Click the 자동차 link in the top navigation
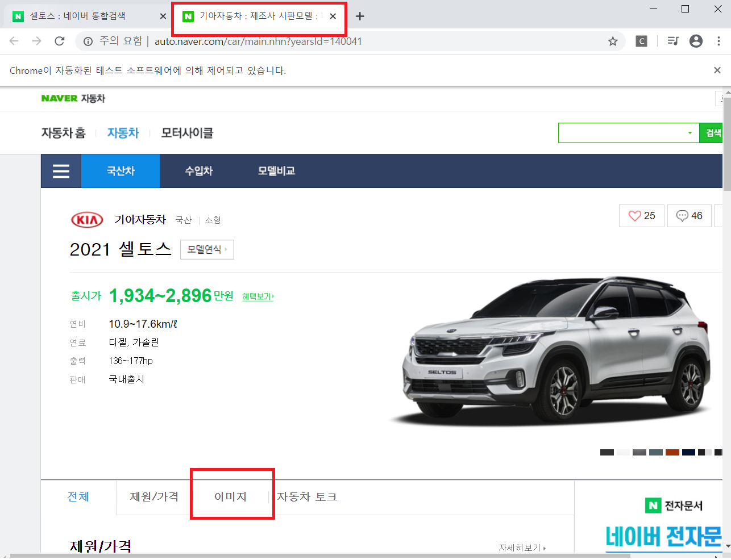Screen dimensions: 731x560 [x=123, y=133]
